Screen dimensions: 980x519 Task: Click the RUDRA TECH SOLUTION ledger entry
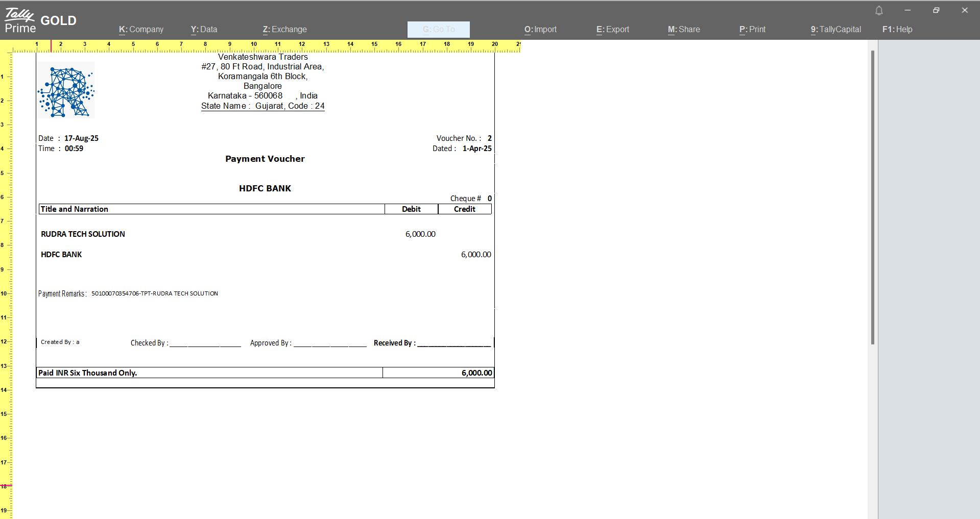[83, 234]
